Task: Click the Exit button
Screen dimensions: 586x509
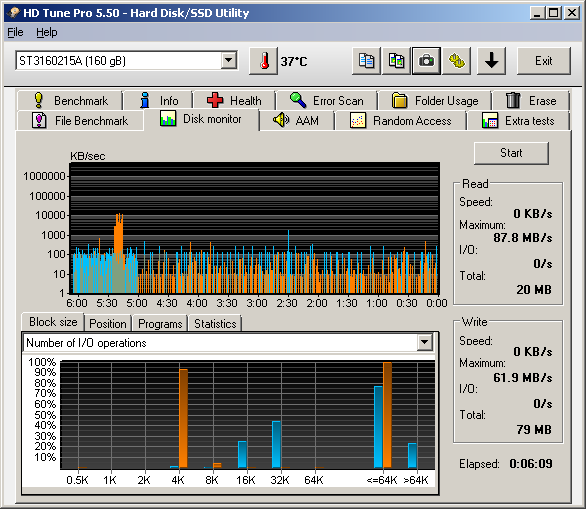Action: click(x=543, y=61)
